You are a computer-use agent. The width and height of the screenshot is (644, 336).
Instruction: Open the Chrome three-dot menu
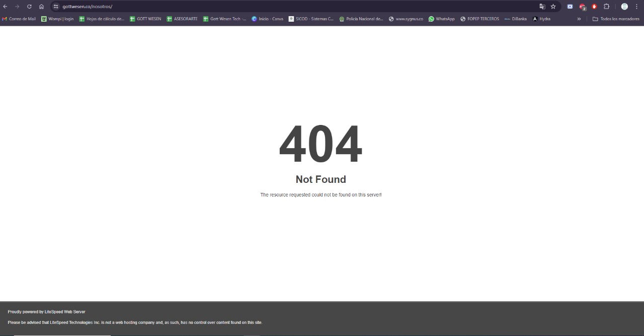coord(636,7)
